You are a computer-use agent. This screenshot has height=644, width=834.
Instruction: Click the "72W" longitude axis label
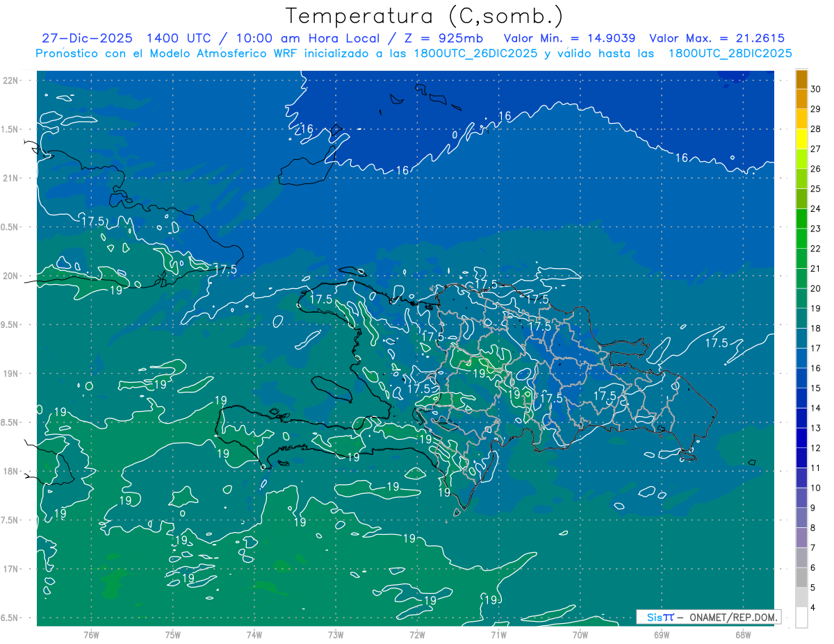[417, 634]
